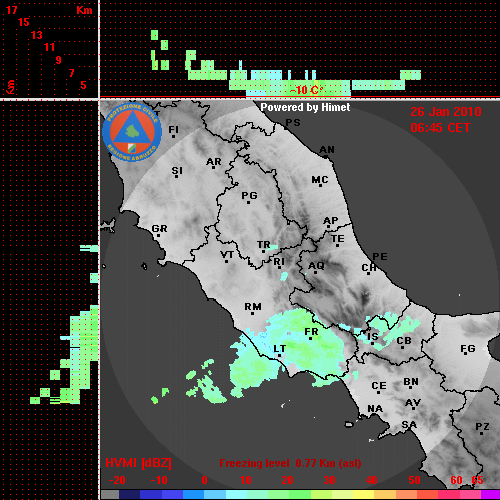
Task: Click the '9' km height label
Action: tap(59, 60)
